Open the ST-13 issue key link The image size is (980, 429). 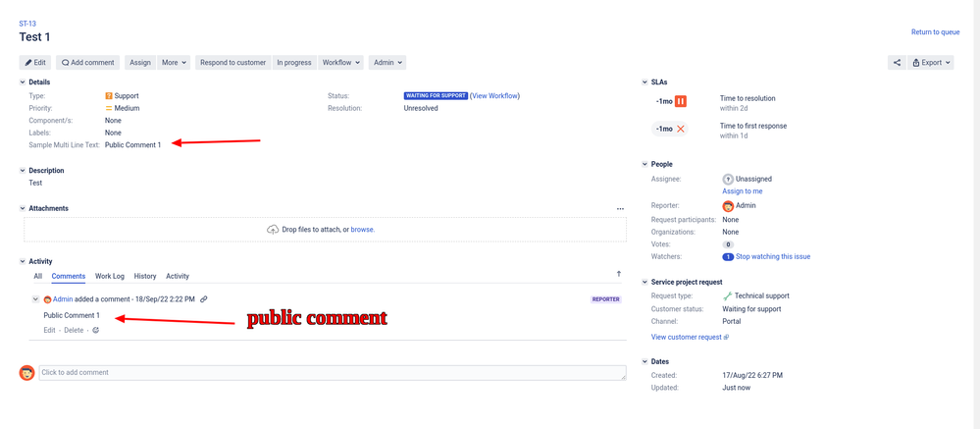[x=27, y=24]
